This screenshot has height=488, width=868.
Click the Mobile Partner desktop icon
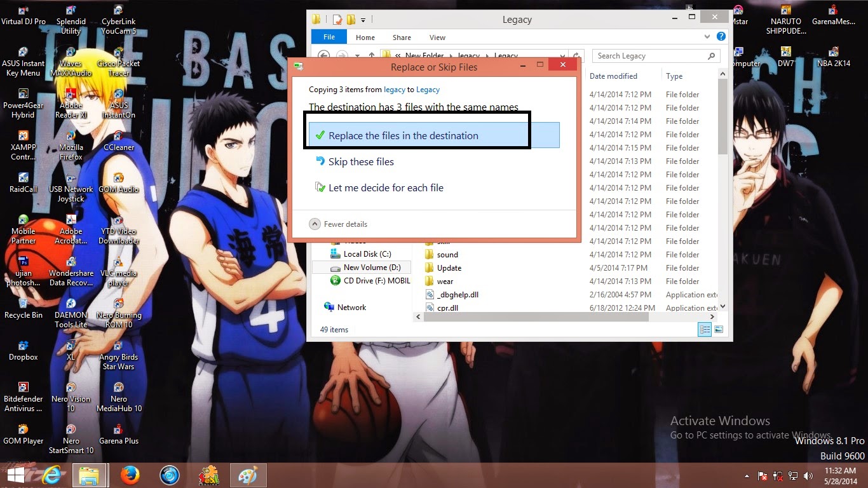coord(24,230)
